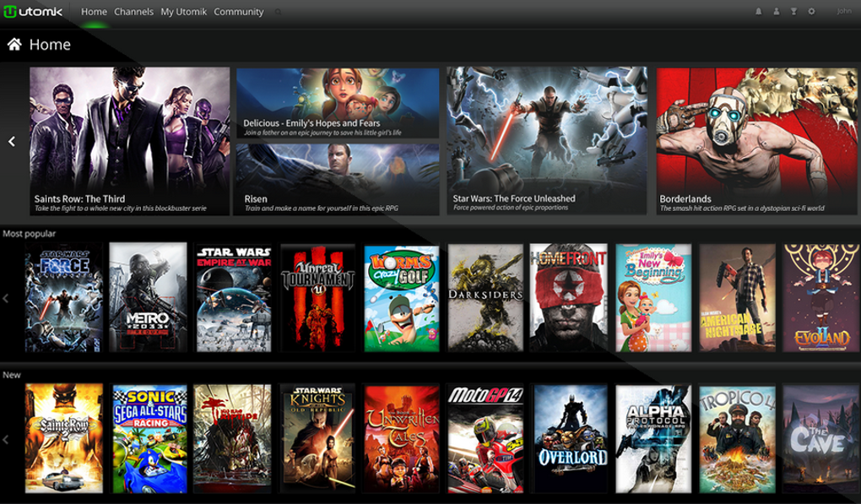Select Dead Island Riptide cover
Viewport: 861px width, 504px height.
(x=232, y=438)
